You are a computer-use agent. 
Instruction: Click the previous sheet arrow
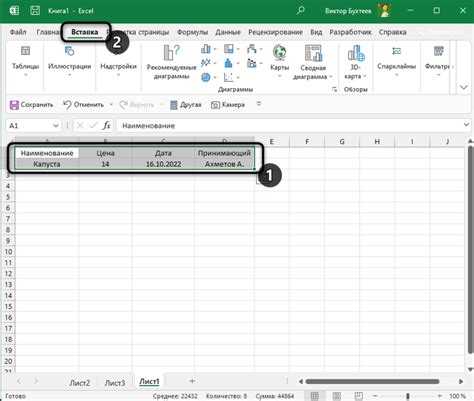click(19, 381)
